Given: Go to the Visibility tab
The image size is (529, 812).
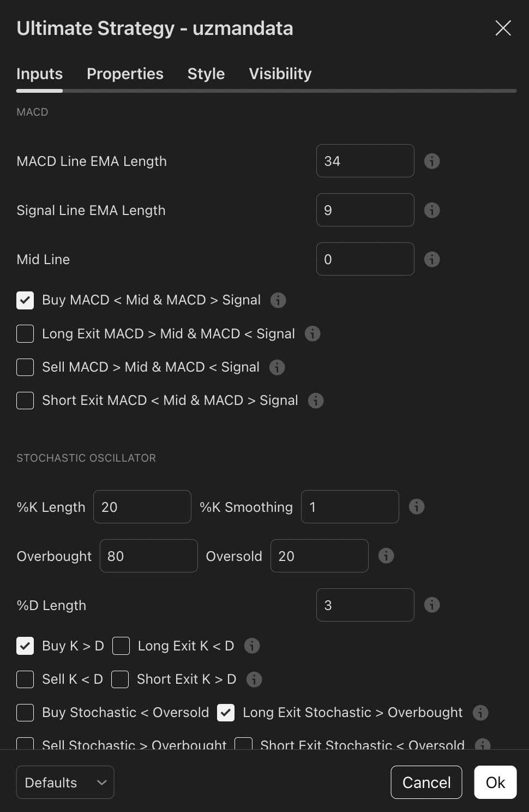Looking at the screenshot, I should pyautogui.click(x=280, y=74).
